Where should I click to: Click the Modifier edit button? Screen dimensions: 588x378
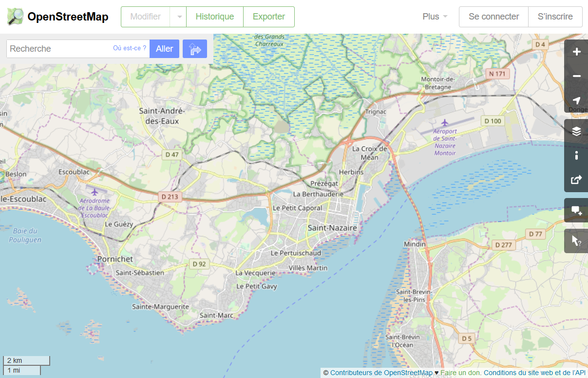click(x=146, y=17)
